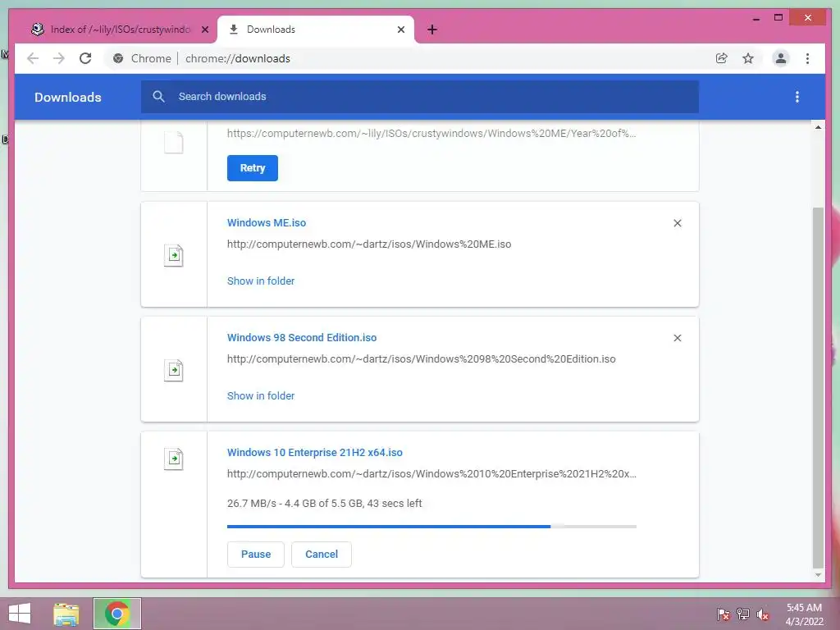Click the download progress bar

pos(431,527)
